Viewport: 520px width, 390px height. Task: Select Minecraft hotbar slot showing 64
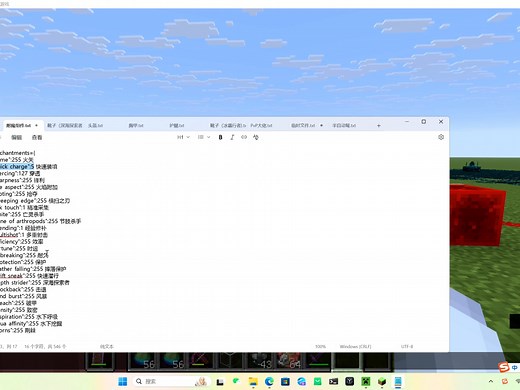(x=289, y=361)
